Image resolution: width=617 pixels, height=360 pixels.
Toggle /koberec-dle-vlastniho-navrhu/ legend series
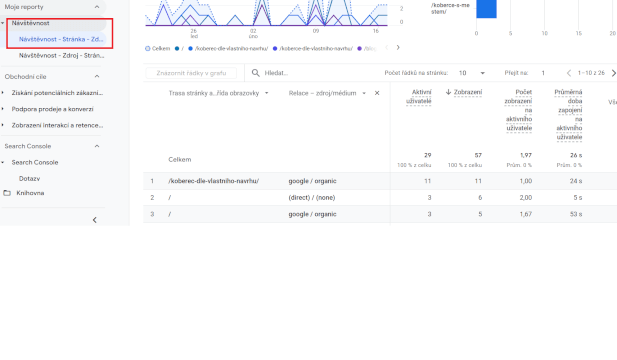click(228, 48)
